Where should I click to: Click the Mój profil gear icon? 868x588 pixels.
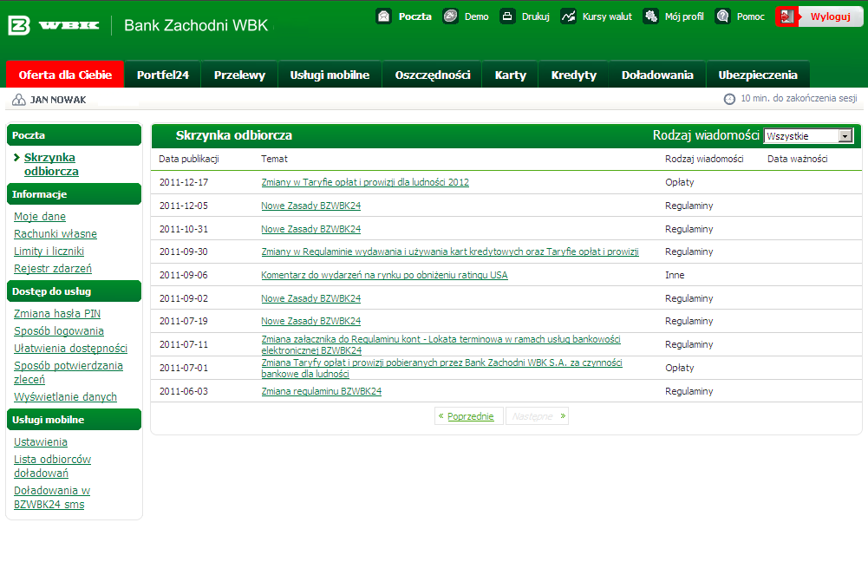[x=650, y=16]
